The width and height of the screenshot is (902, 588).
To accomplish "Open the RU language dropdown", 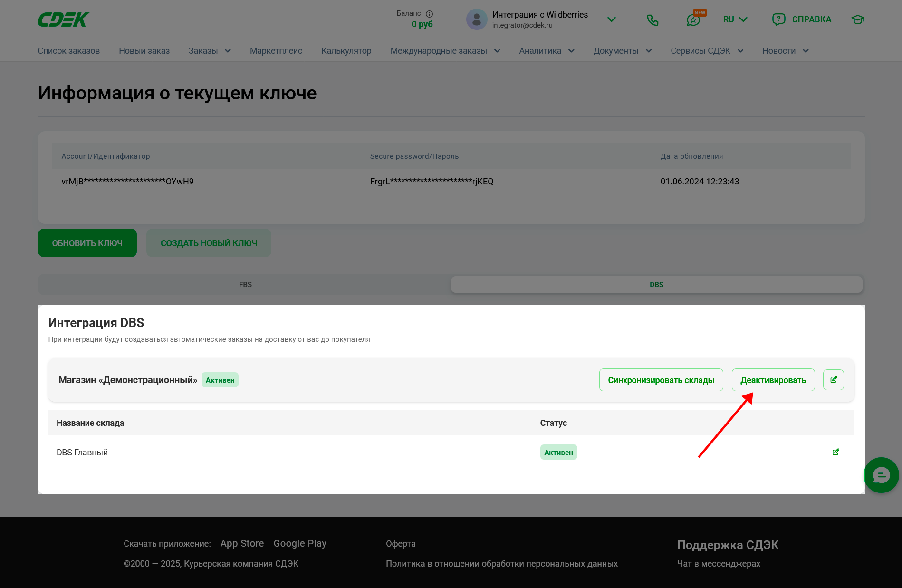I will pos(735,19).
